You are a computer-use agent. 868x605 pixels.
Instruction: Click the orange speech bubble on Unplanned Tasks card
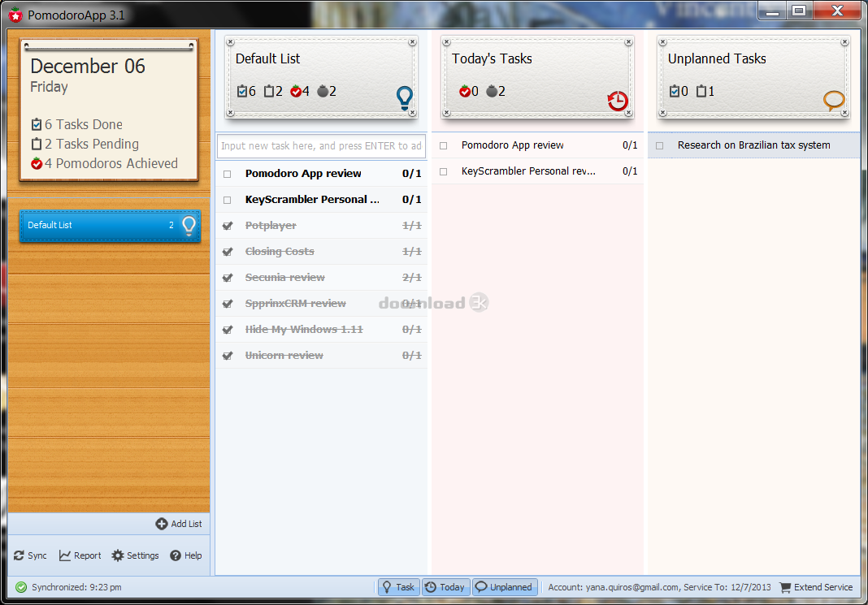pos(834,101)
